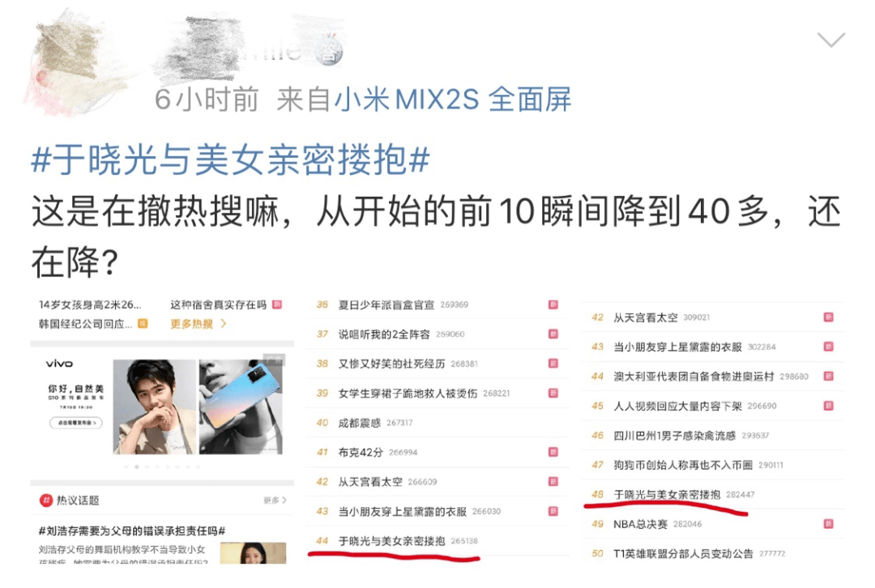
Task: Click the 新 badge on 人人视频回应大量内容下架 row
Action: pos(829,406)
